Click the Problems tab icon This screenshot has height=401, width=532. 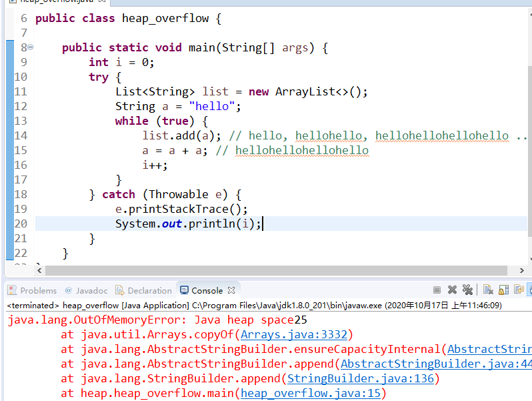pyautogui.click(x=12, y=290)
